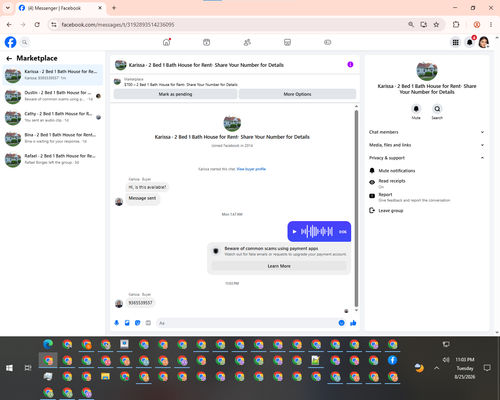Click the audio clip waveform
Viewport: 500px width, 400px height.
[x=317, y=231]
